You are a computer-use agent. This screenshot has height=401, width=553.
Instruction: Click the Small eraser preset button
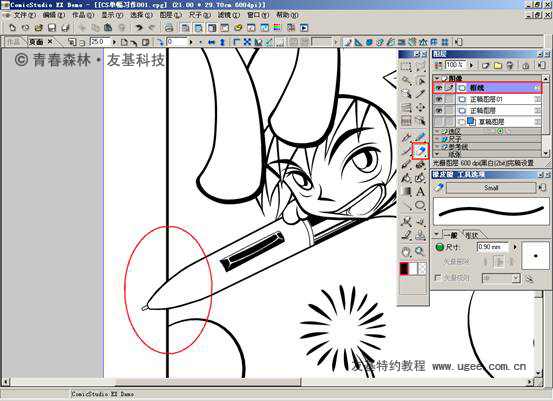491,188
